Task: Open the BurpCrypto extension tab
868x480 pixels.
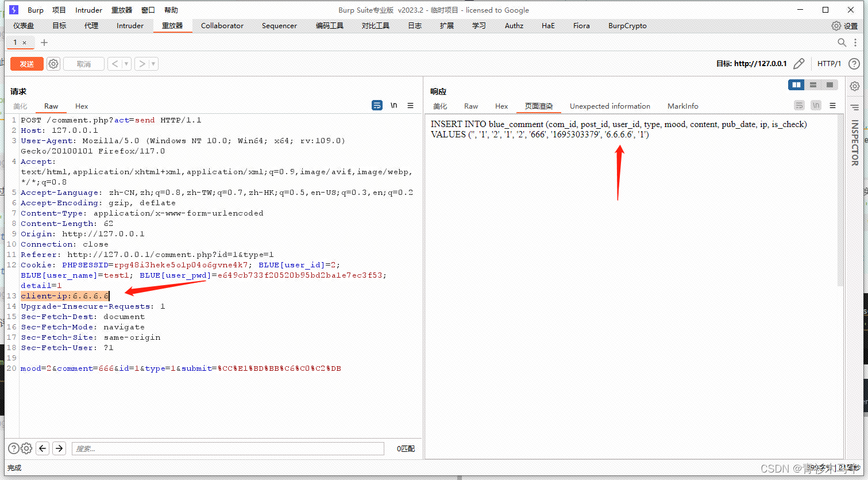Action: (627, 26)
